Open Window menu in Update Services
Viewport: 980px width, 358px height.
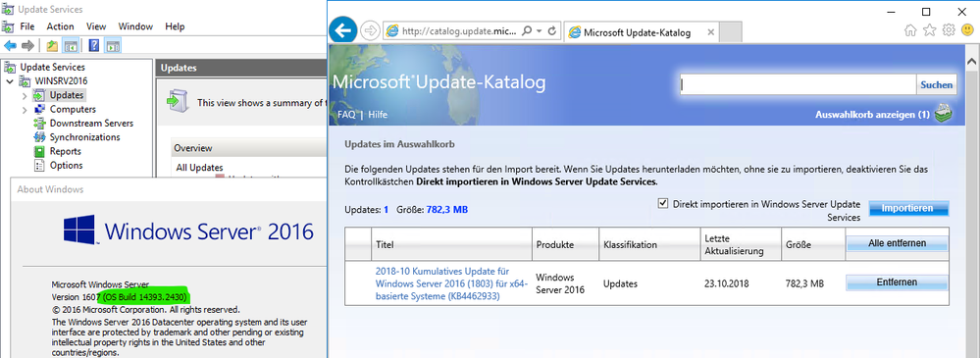(x=135, y=26)
